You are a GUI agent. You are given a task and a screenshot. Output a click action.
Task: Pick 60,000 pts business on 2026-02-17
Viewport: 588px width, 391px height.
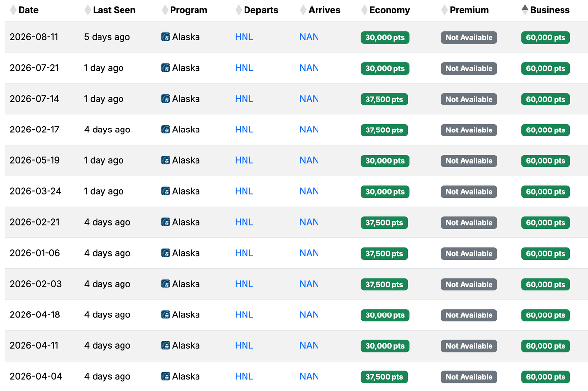tap(545, 130)
